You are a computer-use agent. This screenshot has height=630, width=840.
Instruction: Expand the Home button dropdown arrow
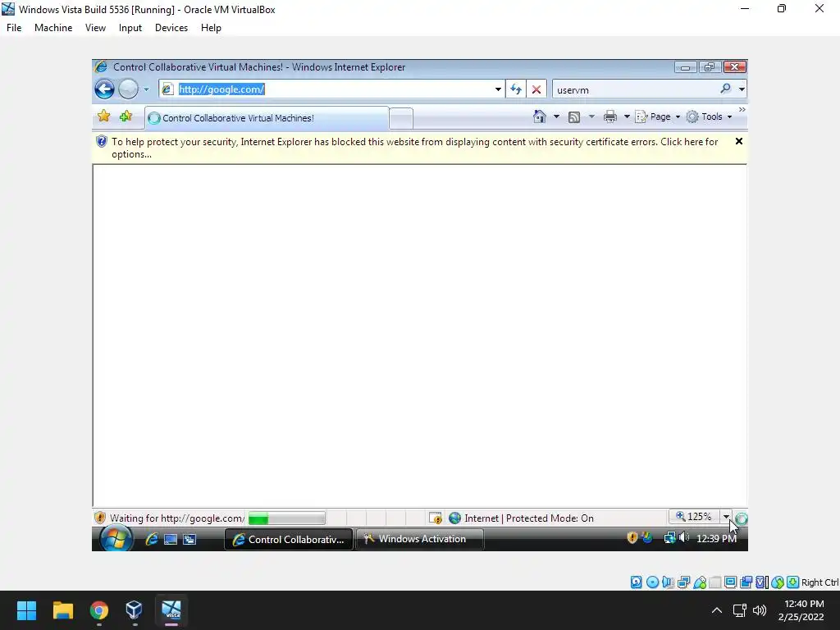coord(556,116)
